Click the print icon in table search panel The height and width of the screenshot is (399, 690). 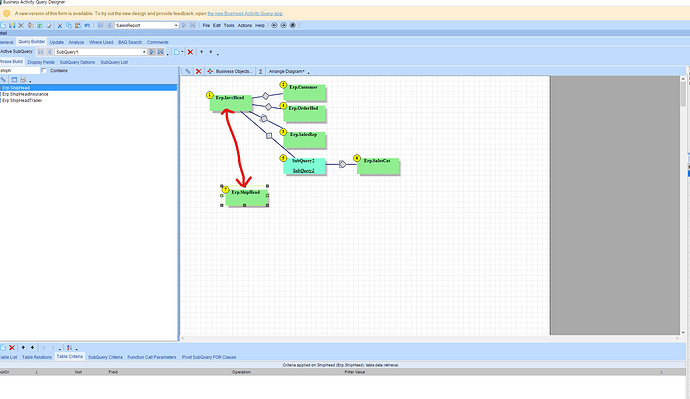(23, 80)
